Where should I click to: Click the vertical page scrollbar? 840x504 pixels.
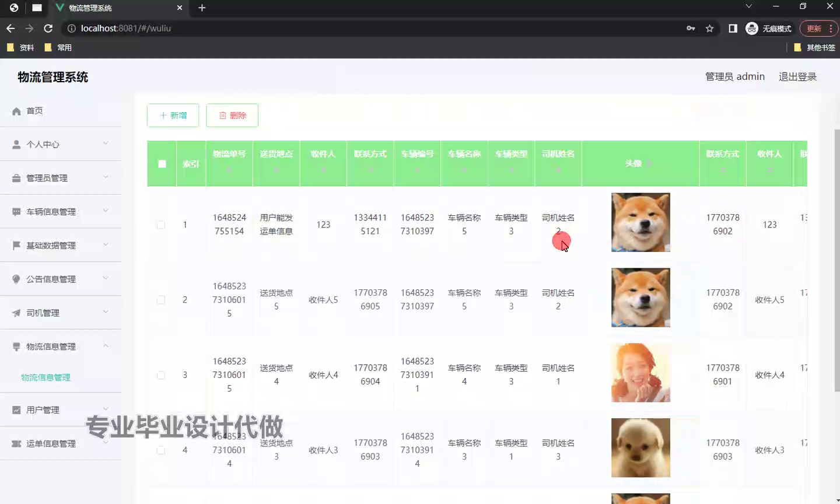click(836, 260)
